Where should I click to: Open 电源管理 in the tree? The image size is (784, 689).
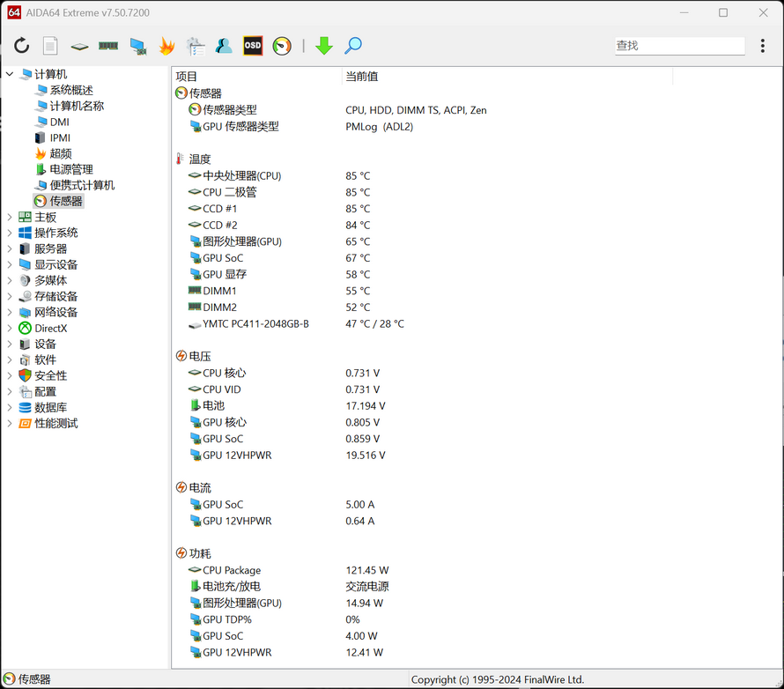pos(70,170)
